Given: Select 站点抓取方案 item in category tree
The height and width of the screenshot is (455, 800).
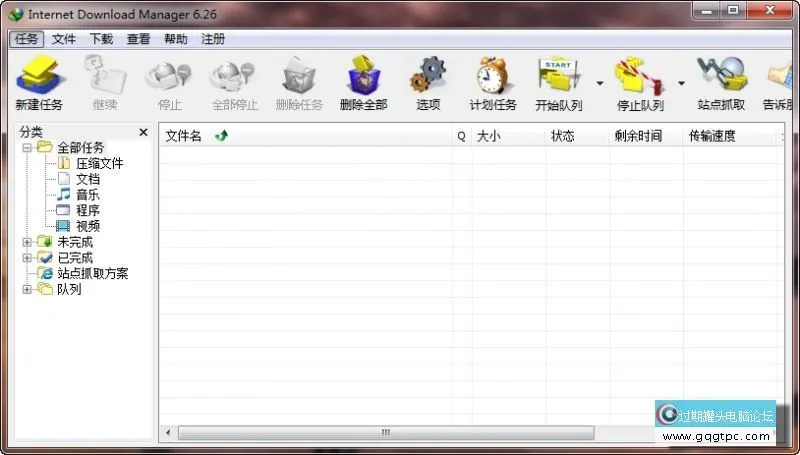Looking at the screenshot, I should click(x=92, y=273).
